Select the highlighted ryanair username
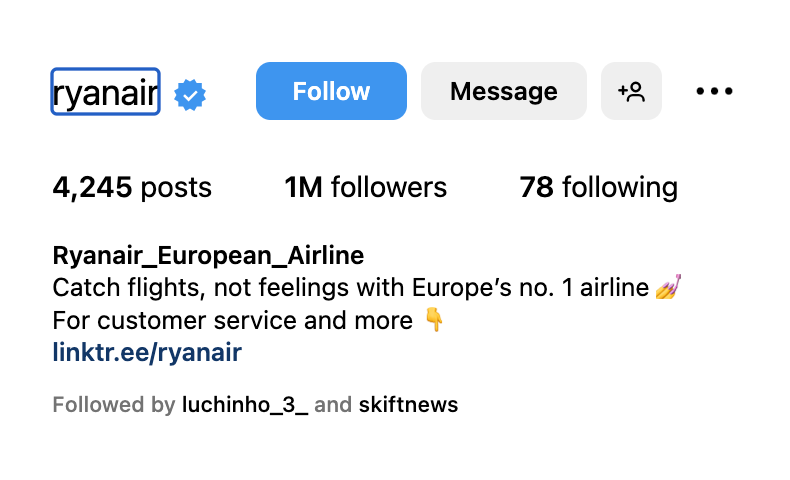 coord(105,92)
